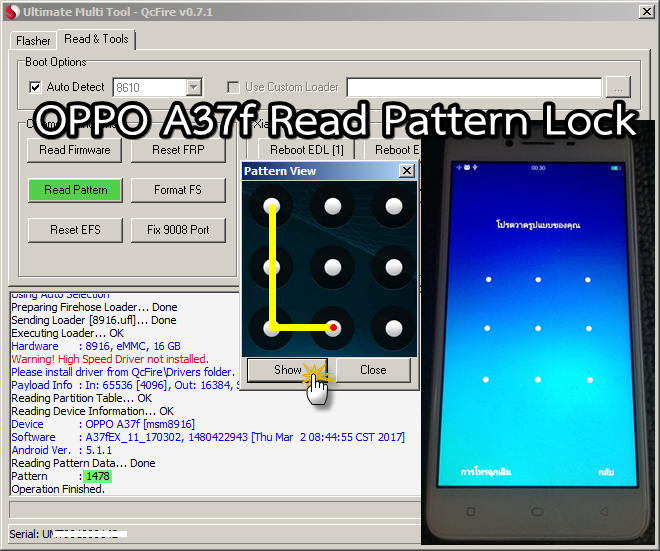This screenshot has height=551, width=660.
Task: Click the Reset EFS button
Action: (75, 230)
